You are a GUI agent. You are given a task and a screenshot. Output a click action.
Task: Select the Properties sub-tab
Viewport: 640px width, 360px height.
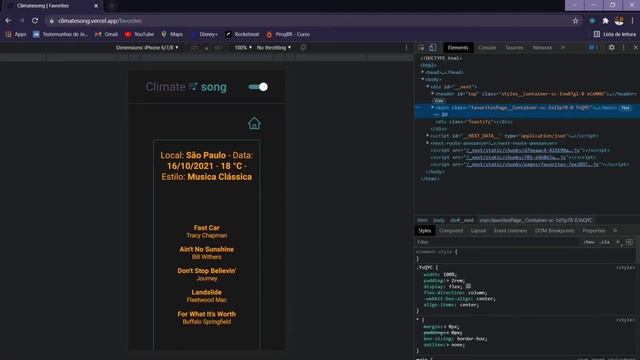[594, 231]
